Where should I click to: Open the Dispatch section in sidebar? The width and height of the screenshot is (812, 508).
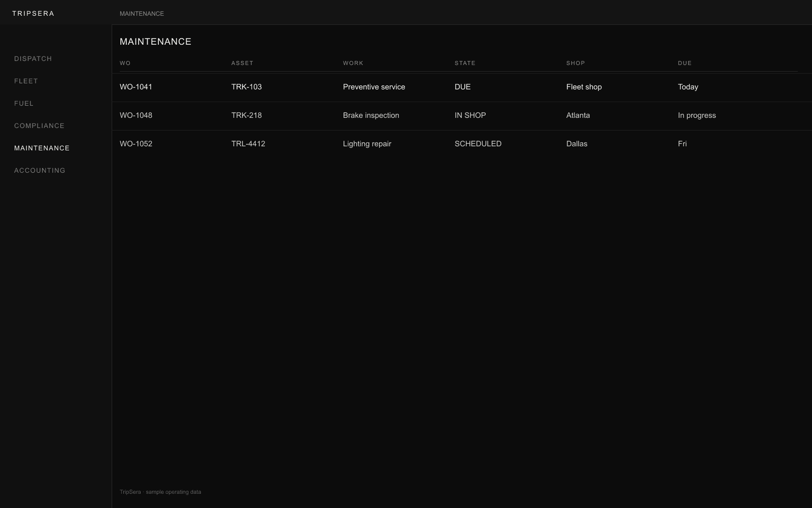33,59
